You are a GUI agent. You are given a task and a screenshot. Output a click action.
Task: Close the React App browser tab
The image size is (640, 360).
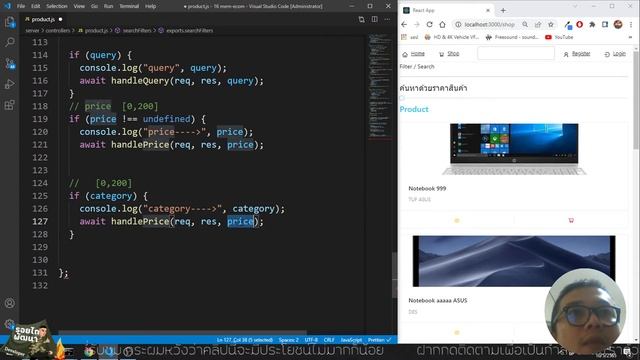tap(488, 10)
